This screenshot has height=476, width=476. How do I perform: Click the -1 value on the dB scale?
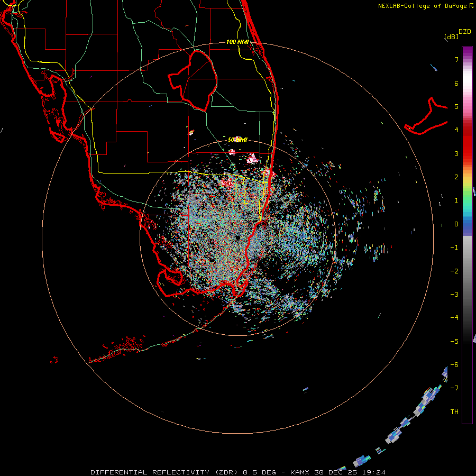(454, 248)
